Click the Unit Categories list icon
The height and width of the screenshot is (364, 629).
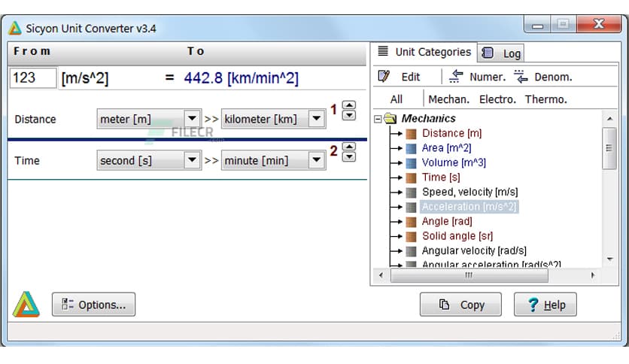pos(383,51)
